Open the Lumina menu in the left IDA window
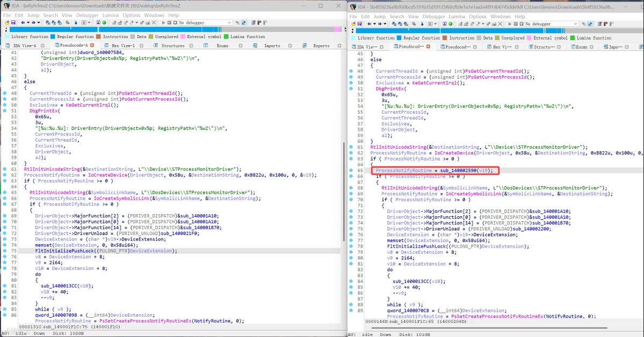Viewport: 644px width, 337px height. coord(110,16)
